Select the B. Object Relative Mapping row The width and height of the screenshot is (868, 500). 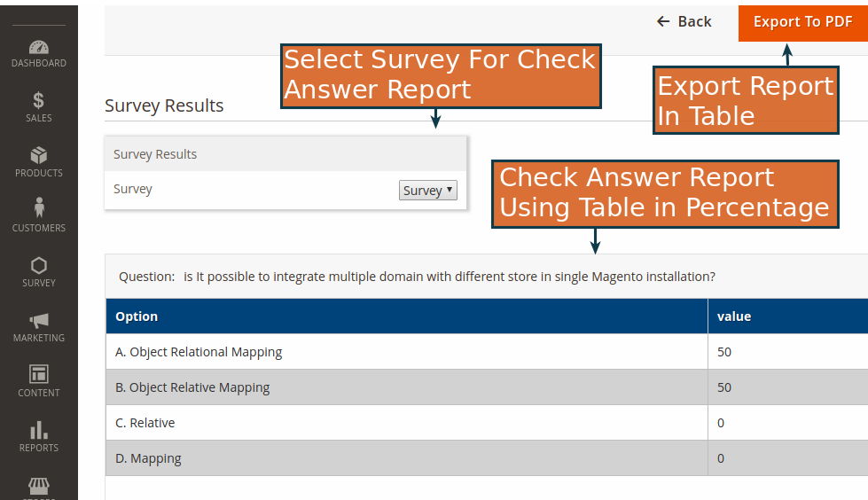pos(487,387)
